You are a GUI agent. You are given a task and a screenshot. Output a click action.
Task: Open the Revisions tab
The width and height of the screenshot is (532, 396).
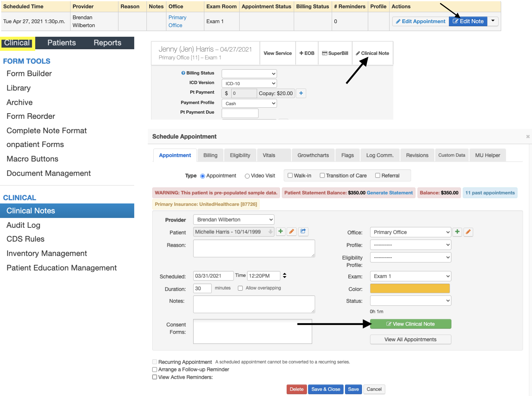pyautogui.click(x=417, y=155)
